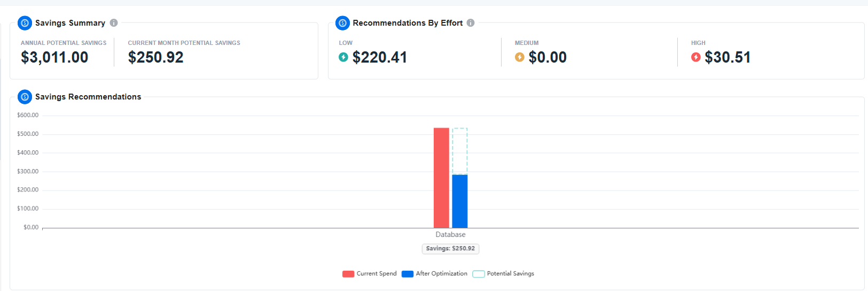Click the $30.51 high effort amount
This screenshot has width=868, height=291.
point(728,57)
